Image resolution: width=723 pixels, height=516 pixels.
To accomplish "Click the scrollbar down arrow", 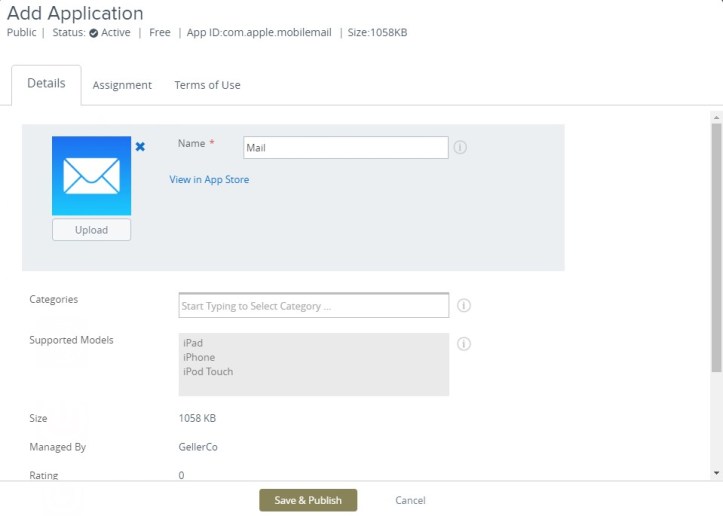I will point(716,472).
